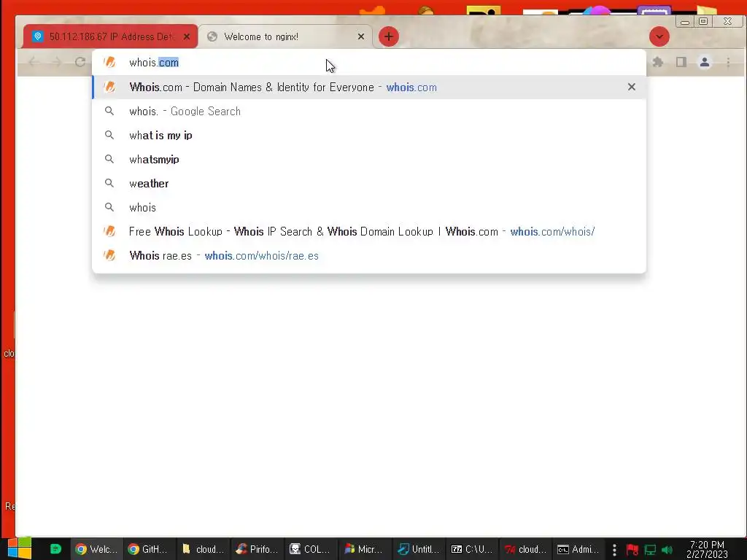Viewport: 747px width, 560px height.
Task: Open Free Whois Lookup suggestion
Action: click(x=368, y=231)
